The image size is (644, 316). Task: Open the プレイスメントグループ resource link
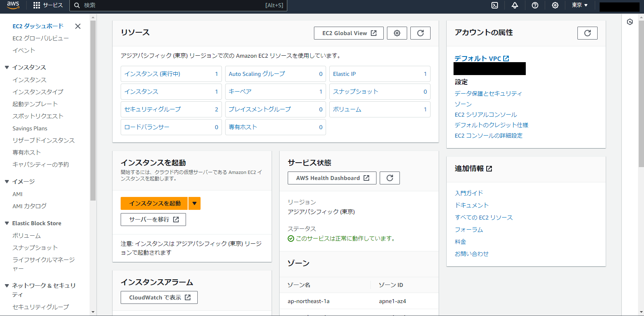pos(259,109)
